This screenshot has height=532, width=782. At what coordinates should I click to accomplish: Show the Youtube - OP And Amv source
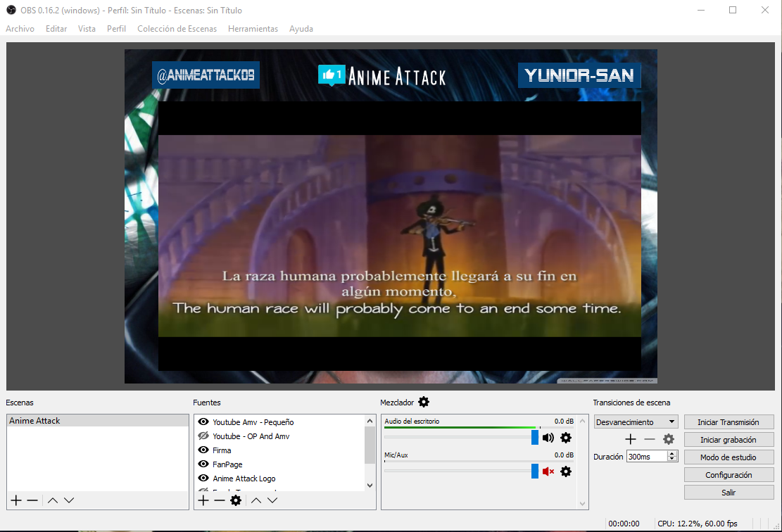[x=203, y=436]
